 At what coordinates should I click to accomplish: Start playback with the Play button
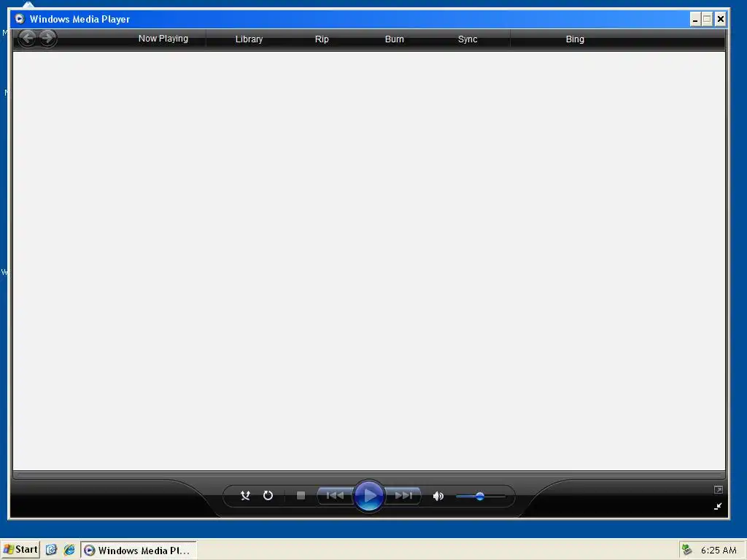(368, 496)
